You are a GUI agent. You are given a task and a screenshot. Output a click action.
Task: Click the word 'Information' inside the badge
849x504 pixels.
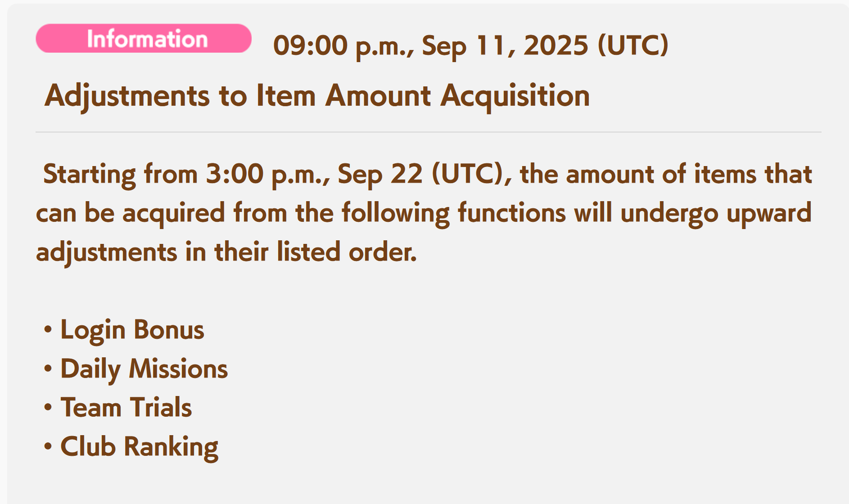[x=147, y=39]
